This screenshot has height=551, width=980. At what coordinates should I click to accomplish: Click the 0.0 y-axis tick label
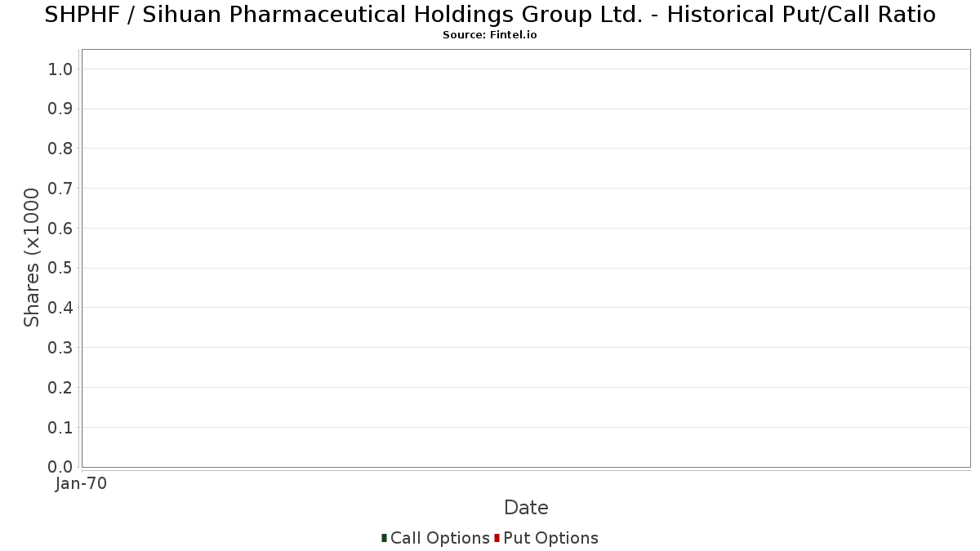pos(61,467)
